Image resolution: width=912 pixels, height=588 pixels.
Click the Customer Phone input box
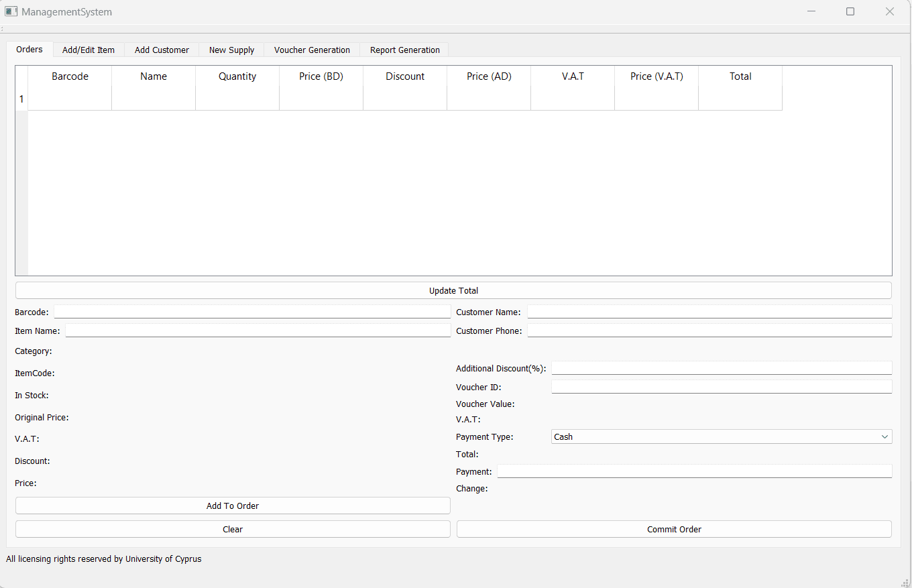click(709, 331)
